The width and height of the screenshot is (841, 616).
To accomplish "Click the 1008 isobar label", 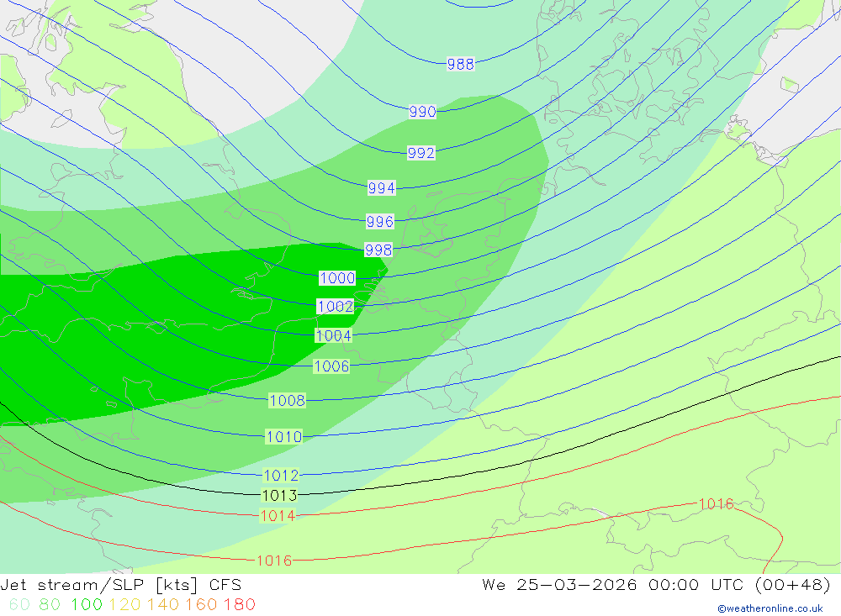I will pos(288,401).
